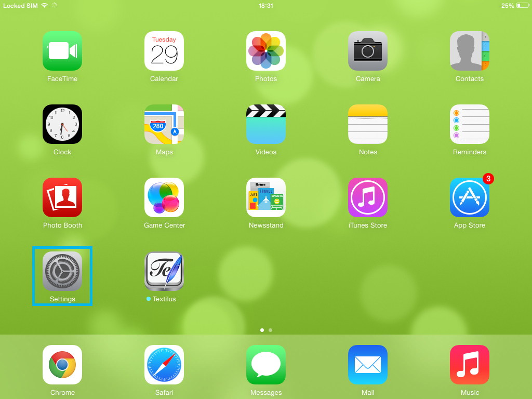
Task: Open the Videos app
Action: point(266,124)
